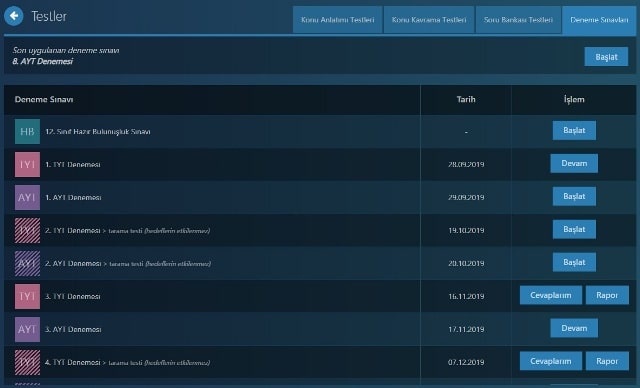Open the Deneme Sınavları tab
This screenshot has height=388, width=640.
tap(599, 20)
